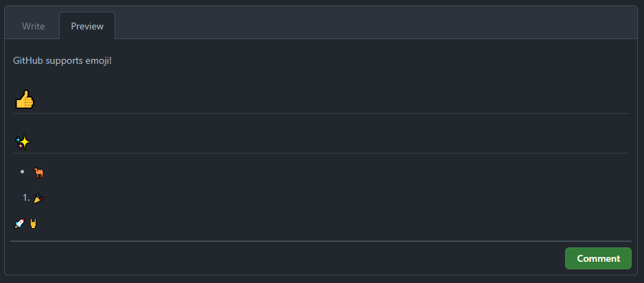Screen dimensions: 644x283
Task: Click empty footer space left of Comment button
Action: (287, 258)
